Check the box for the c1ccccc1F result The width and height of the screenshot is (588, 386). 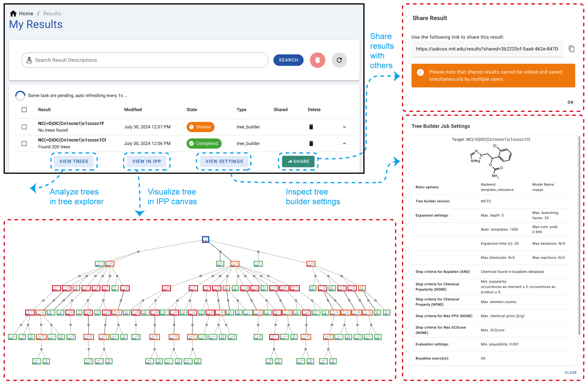click(x=24, y=127)
